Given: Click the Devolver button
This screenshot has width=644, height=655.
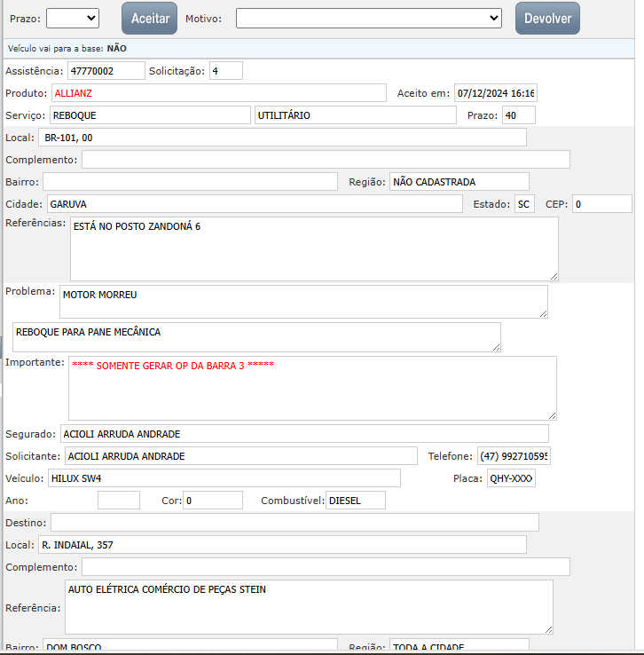Looking at the screenshot, I should 547,18.
